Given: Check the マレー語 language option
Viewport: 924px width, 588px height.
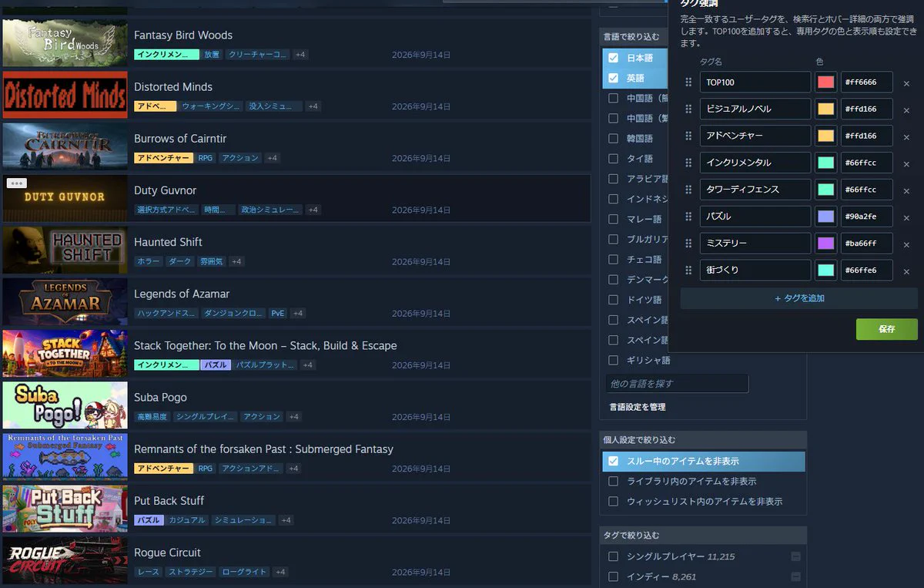Looking at the screenshot, I should coord(613,219).
